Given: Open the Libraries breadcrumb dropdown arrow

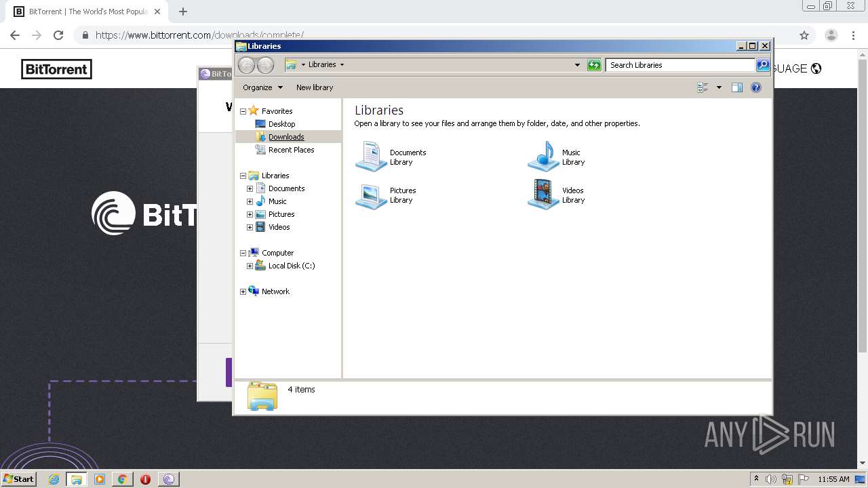Looking at the screenshot, I should coord(342,65).
